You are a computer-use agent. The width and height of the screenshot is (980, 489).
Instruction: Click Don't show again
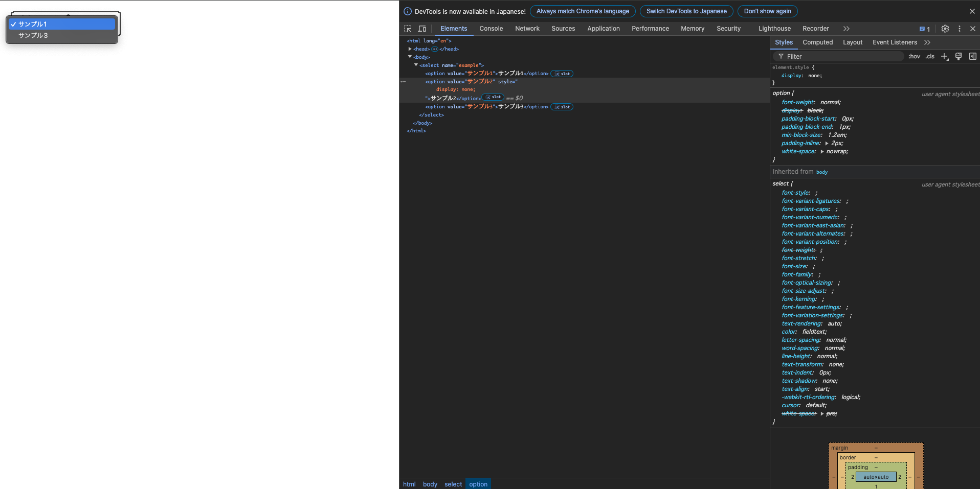(x=767, y=11)
